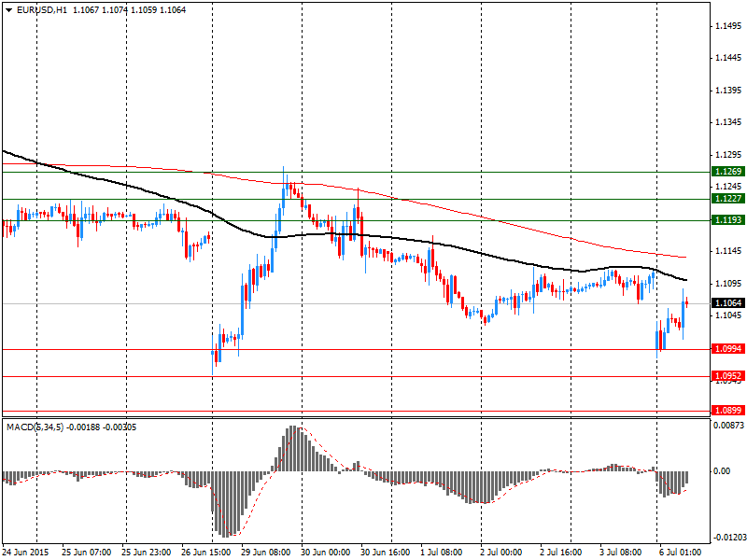Click the MACD -0.01203 scale value
Viewport: 747px width, 560px height.
(728, 538)
